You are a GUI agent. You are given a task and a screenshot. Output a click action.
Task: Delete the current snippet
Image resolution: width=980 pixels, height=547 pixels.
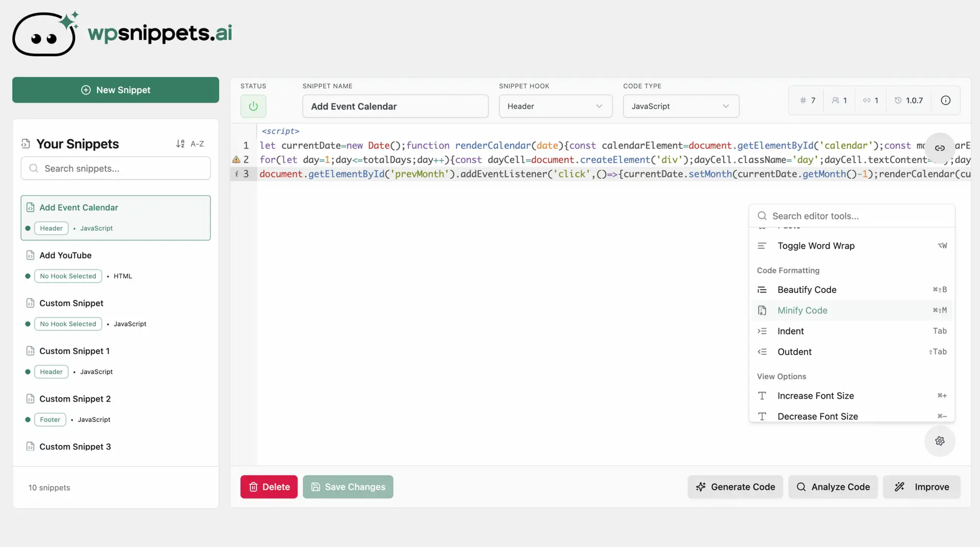(x=269, y=487)
